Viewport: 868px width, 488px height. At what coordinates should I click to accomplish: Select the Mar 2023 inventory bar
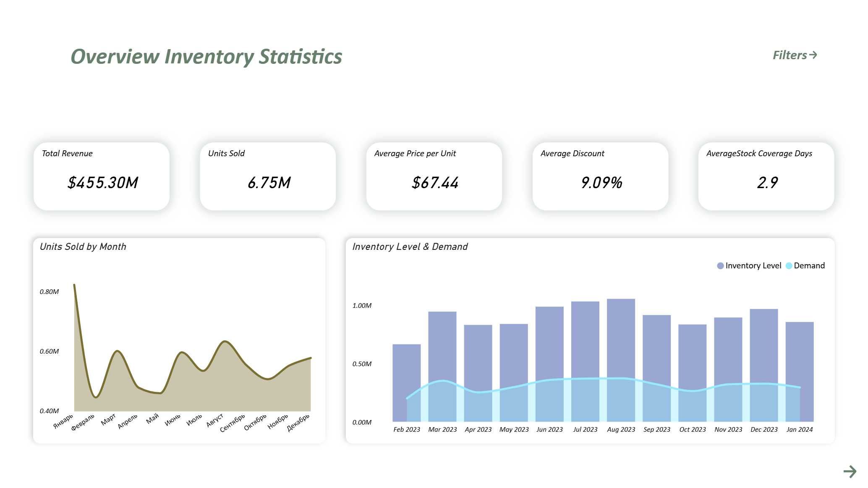pyautogui.click(x=442, y=366)
